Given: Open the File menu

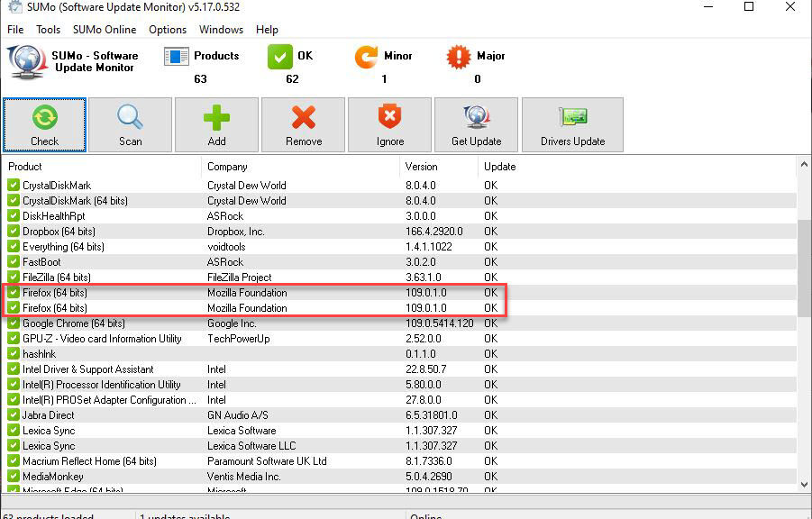Looking at the screenshot, I should [15, 30].
